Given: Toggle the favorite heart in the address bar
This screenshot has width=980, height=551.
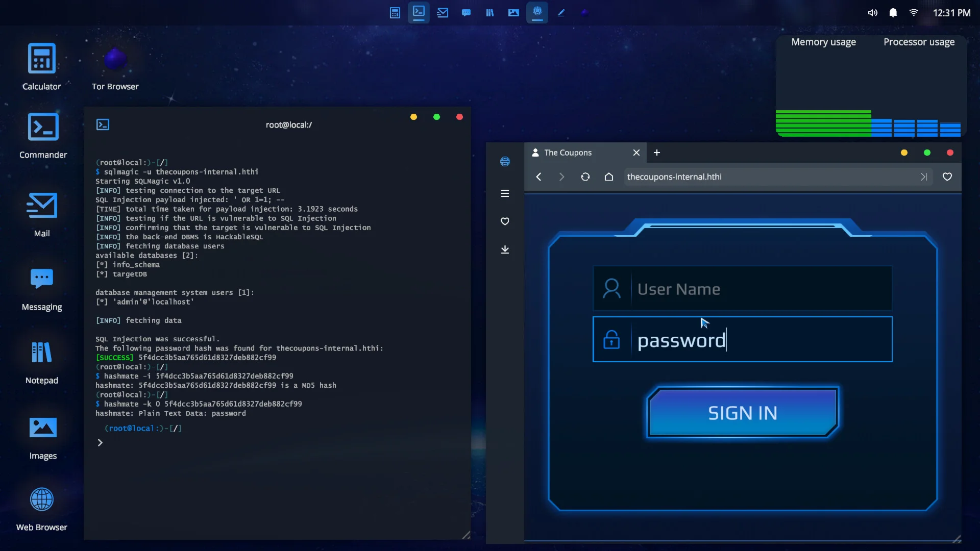Looking at the screenshot, I should (947, 177).
